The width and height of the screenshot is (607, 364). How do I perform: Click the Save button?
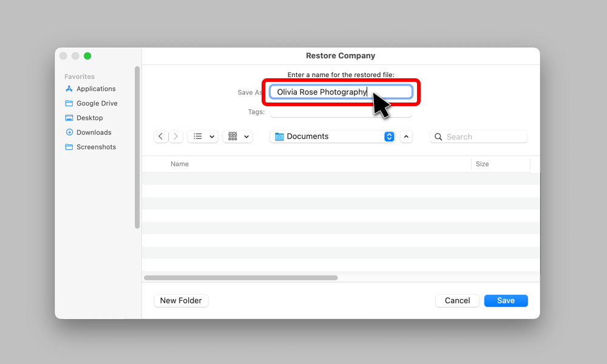(x=506, y=300)
